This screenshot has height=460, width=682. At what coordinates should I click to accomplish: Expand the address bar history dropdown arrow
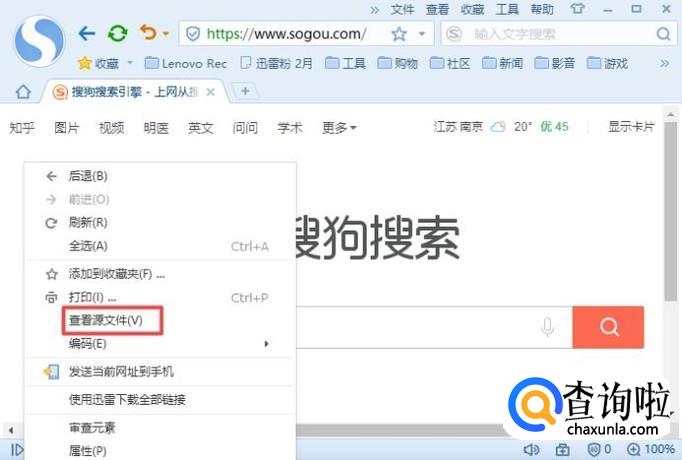pos(421,33)
